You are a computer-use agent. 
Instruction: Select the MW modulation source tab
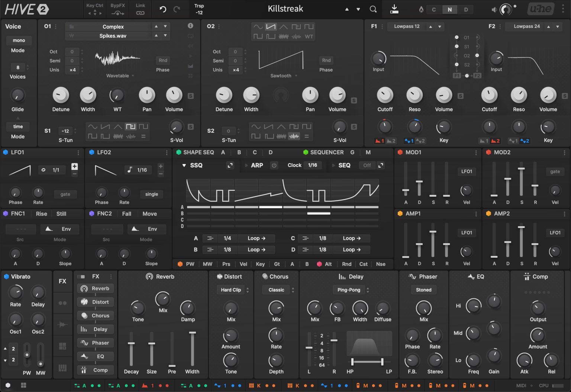(207, 264)
